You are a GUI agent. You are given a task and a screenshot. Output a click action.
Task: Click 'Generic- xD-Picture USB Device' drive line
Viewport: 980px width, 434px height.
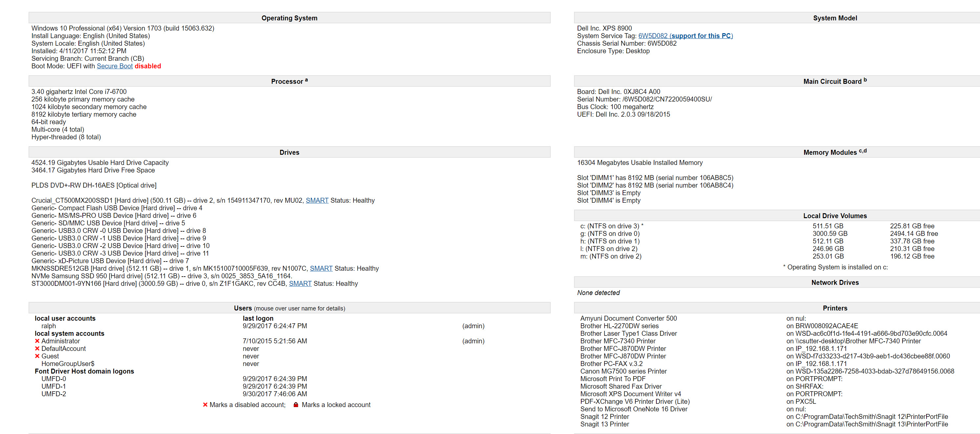tap(110, 261)
